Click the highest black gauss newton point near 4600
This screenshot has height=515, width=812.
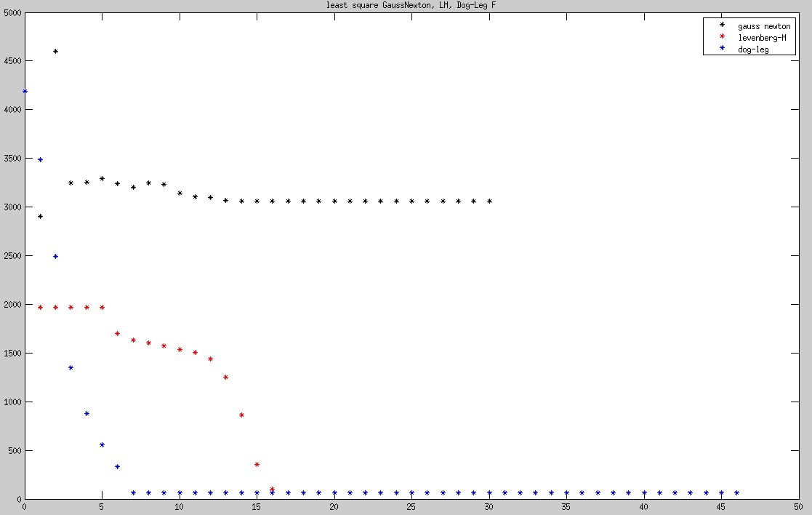(x=55, y=52)
